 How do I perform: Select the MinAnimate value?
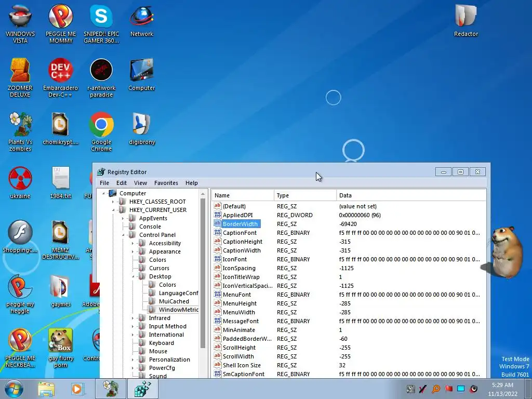coord(239,330)
